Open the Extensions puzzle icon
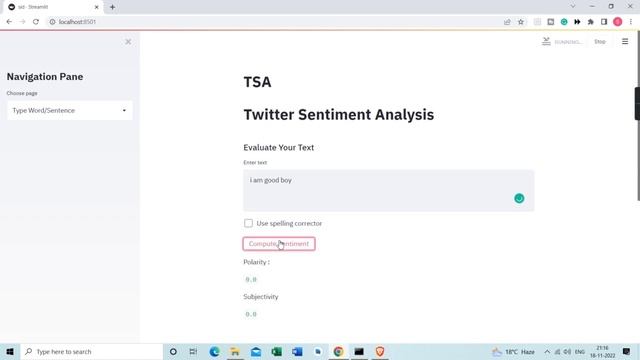The width and height of the screenshot is (640, 360). coord(591,22)
